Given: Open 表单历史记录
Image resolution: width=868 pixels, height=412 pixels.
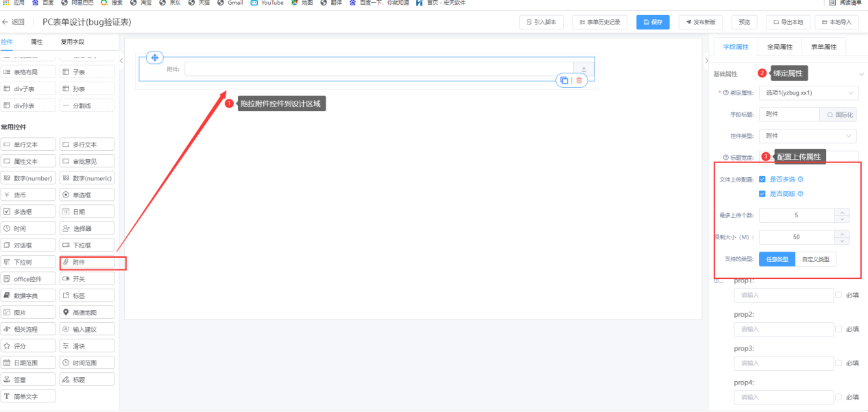Looking at the screenshot, I should click(600, 22).
